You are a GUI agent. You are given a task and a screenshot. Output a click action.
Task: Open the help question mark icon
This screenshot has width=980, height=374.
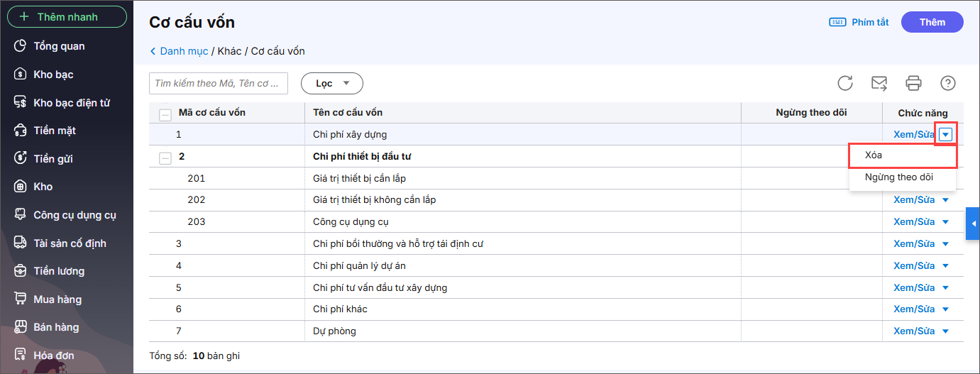947,83
